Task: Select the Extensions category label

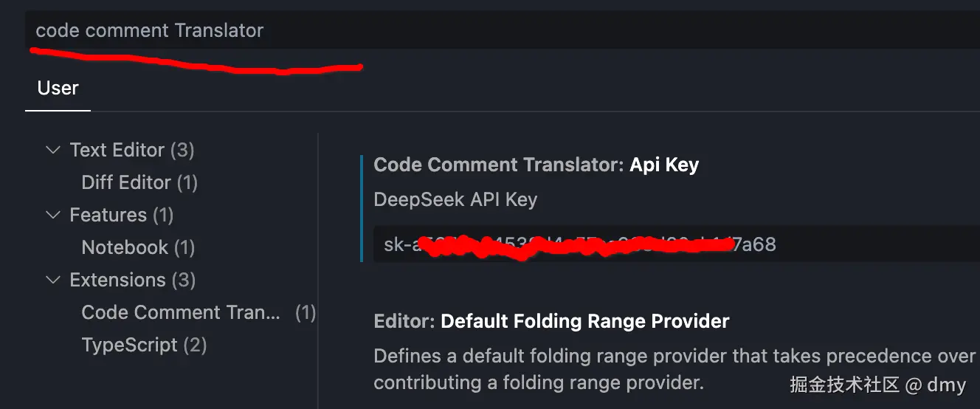Action: (x=117, y=280)
